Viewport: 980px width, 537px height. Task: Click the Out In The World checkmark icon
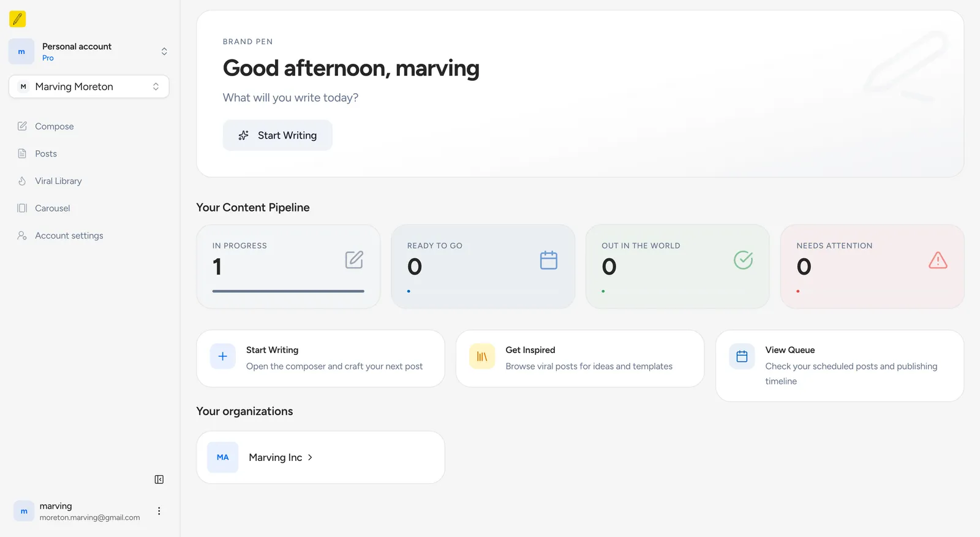point(743,260)
